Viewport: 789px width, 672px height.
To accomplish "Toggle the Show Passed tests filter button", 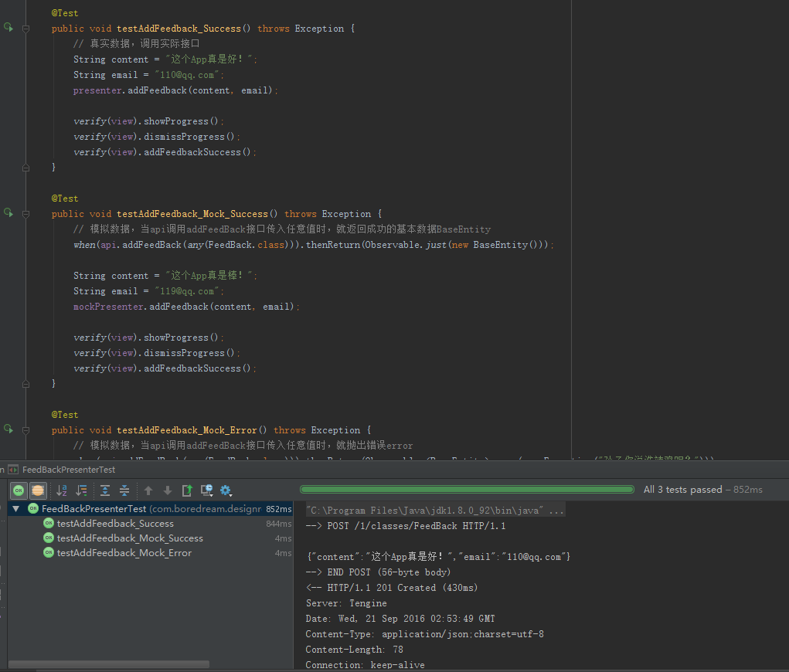I will pos(18,490).
